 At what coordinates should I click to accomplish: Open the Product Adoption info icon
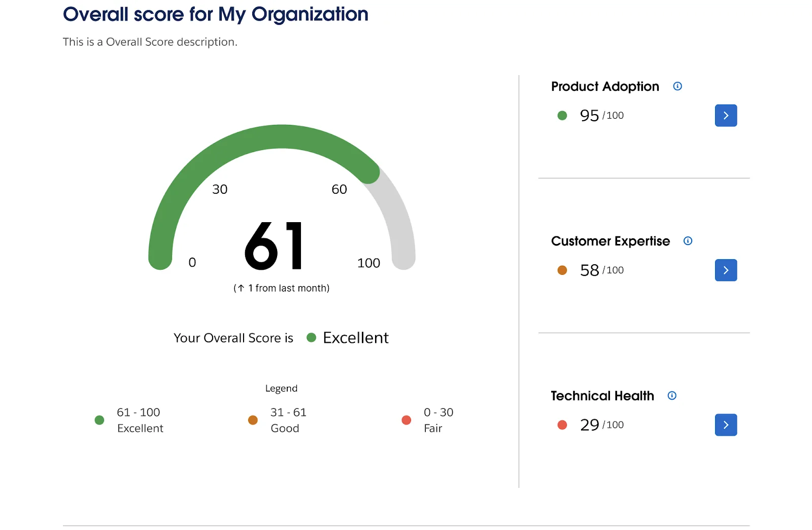coord(678,86)
